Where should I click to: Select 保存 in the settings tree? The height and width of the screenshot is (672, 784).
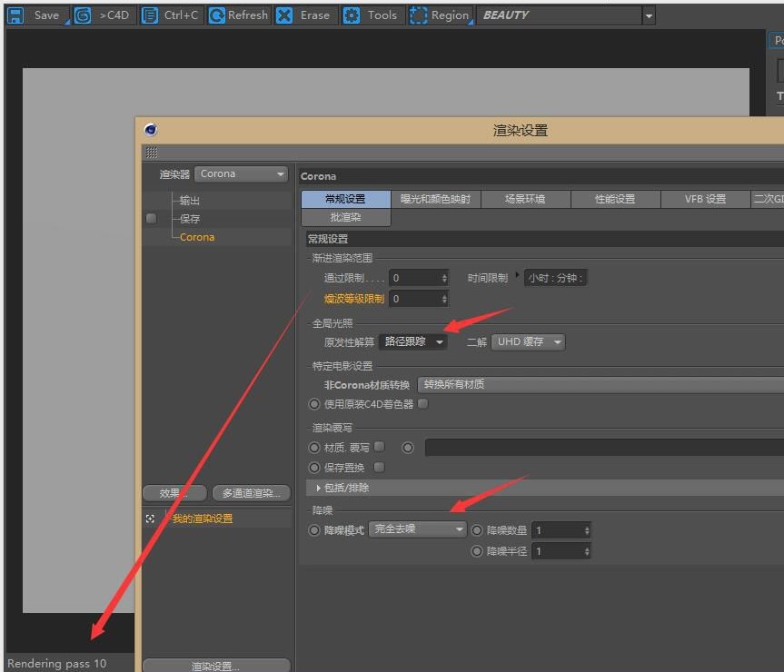[x=190, y=219]
